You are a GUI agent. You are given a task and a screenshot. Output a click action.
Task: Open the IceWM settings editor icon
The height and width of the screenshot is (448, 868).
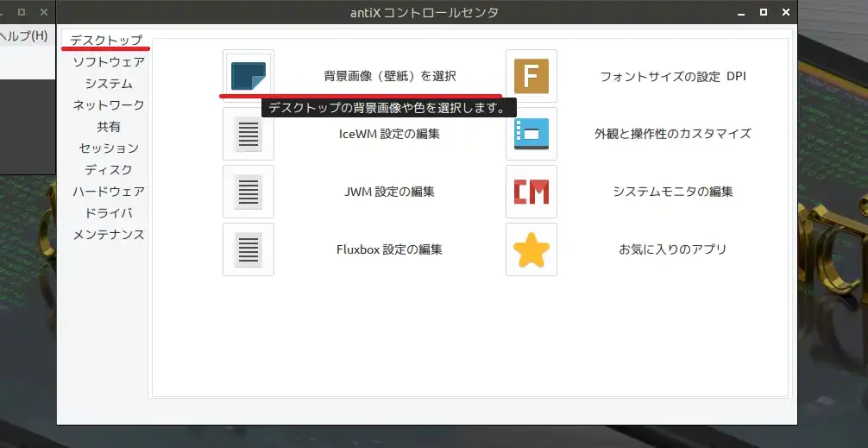(248, 134)
